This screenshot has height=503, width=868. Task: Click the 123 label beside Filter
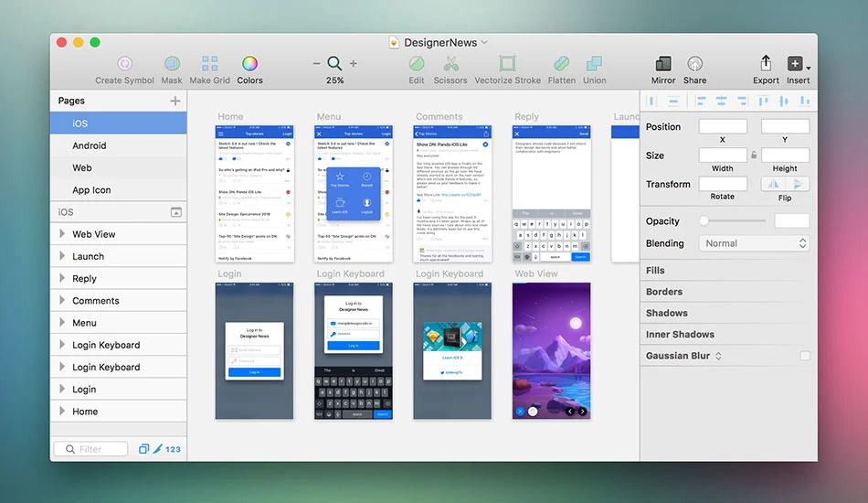(x=174, y=449)
